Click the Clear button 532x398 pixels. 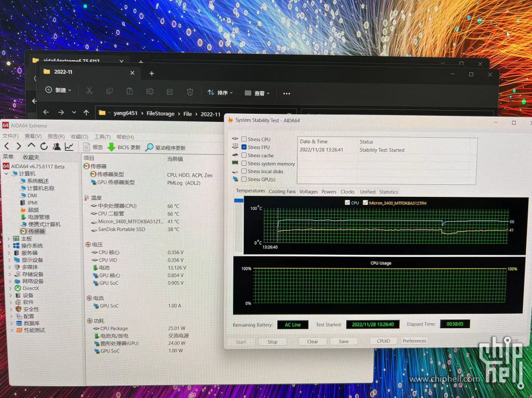point(313,342)
